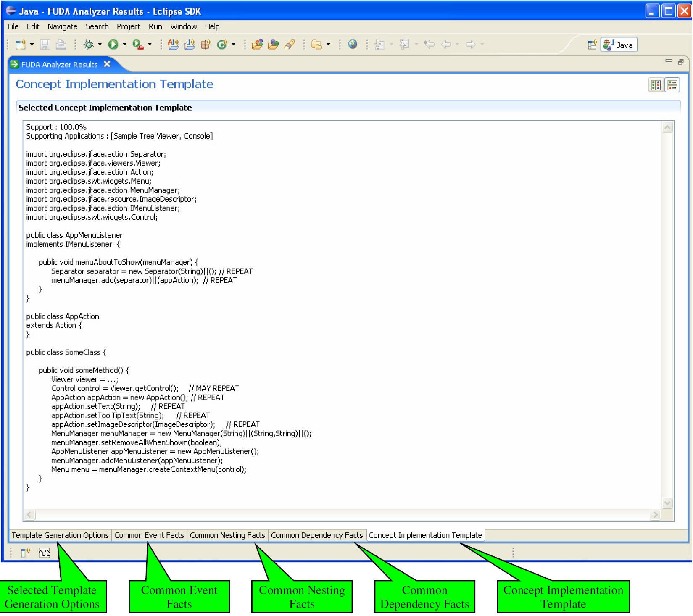Image resolution: width=693 pixels, height=616 pixels.
Task: Open the New wizard dropdown arrow
Action: 32,44
